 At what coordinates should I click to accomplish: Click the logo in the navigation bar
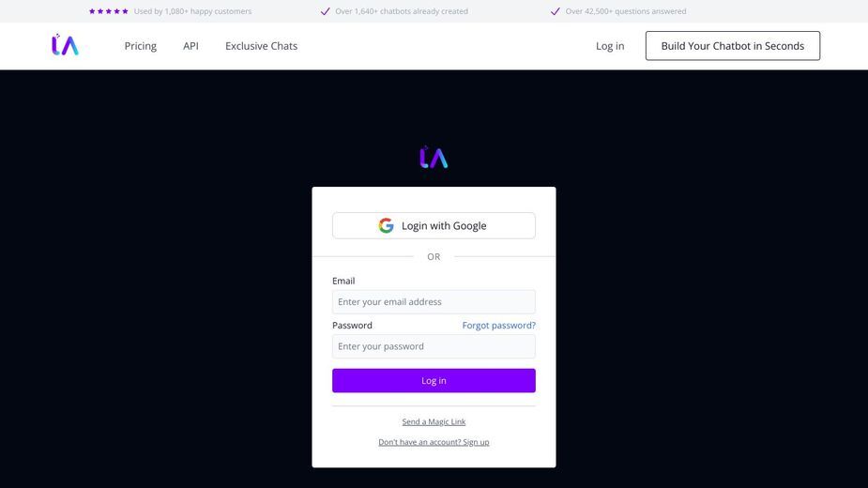point(65,45)
